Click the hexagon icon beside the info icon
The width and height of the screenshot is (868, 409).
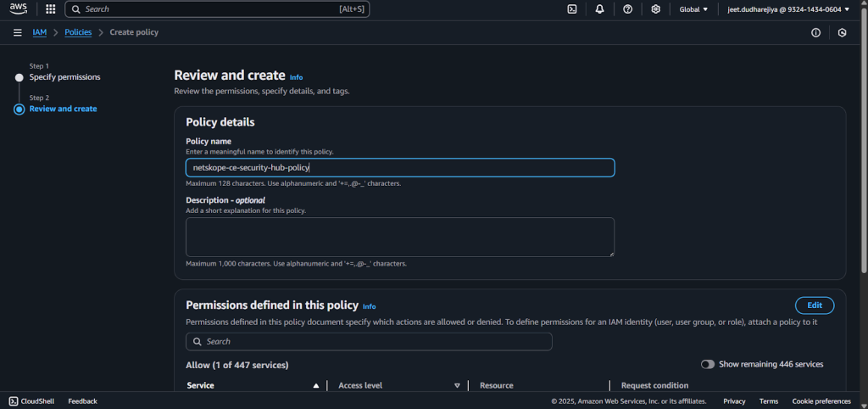(x=842, y=33)
